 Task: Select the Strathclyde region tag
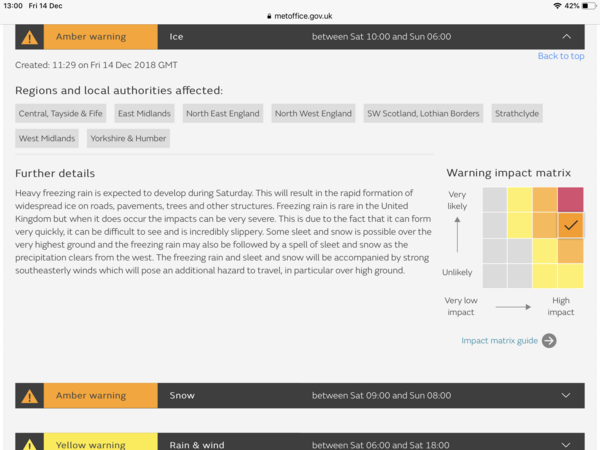point(517,113)
